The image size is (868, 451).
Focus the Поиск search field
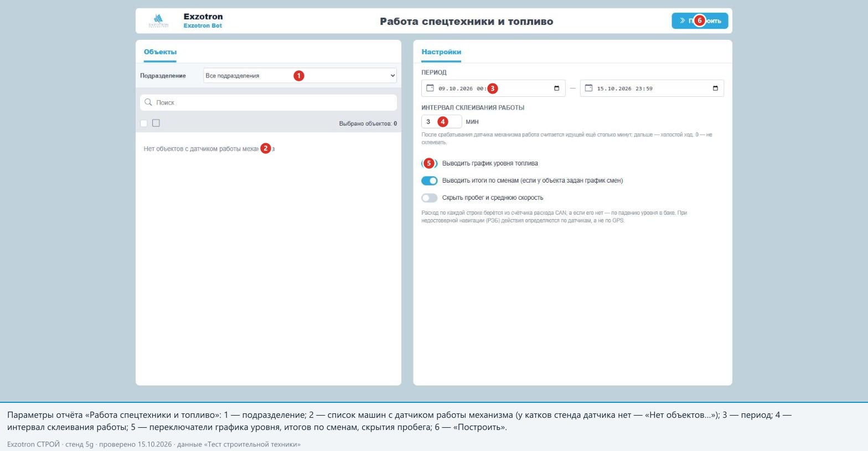(x=268, y=102)
